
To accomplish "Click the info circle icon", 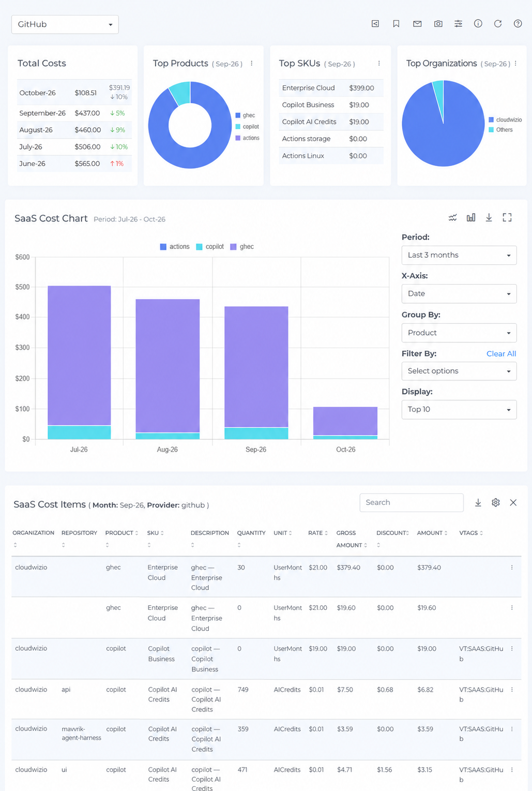I will [478, 24].
